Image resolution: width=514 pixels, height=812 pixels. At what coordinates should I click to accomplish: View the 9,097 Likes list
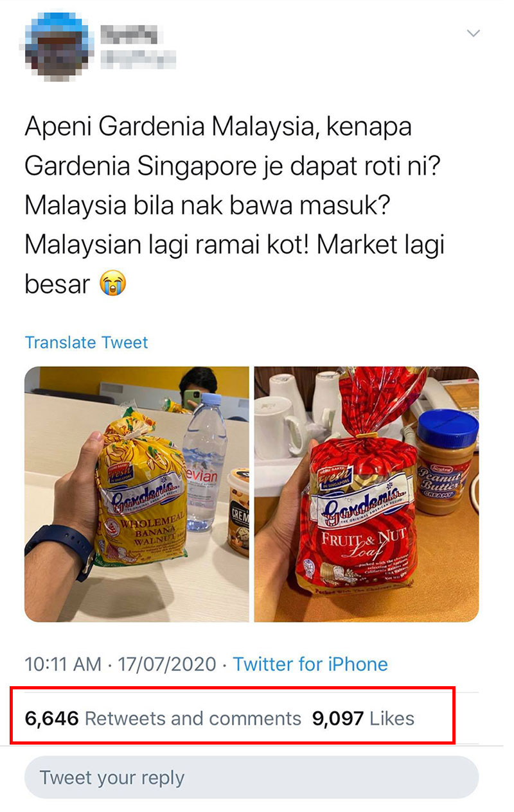(x=363, y=718)
